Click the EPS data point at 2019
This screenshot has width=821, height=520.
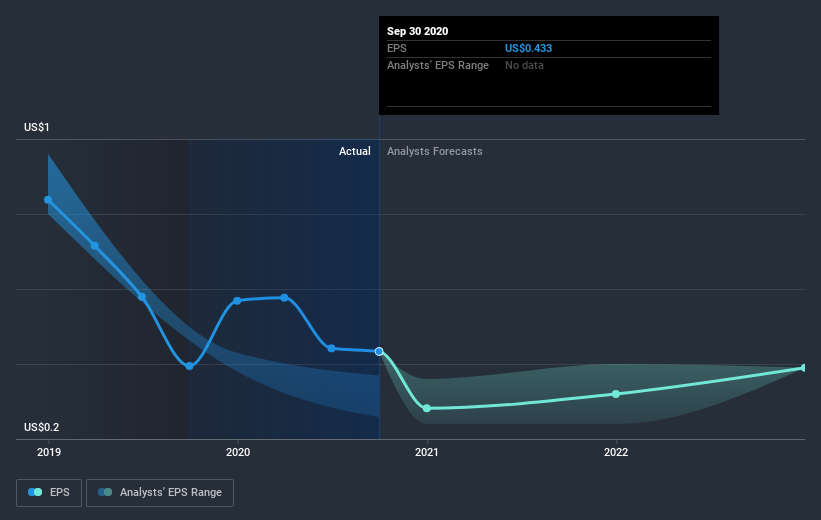48,200
